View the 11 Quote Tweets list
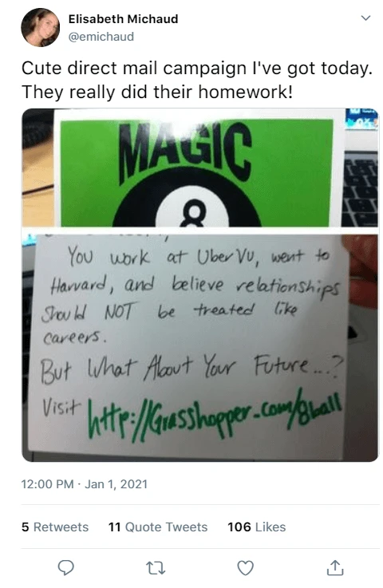Image resolution: width=383 pixels, height=588 pixels. [157, 527]
